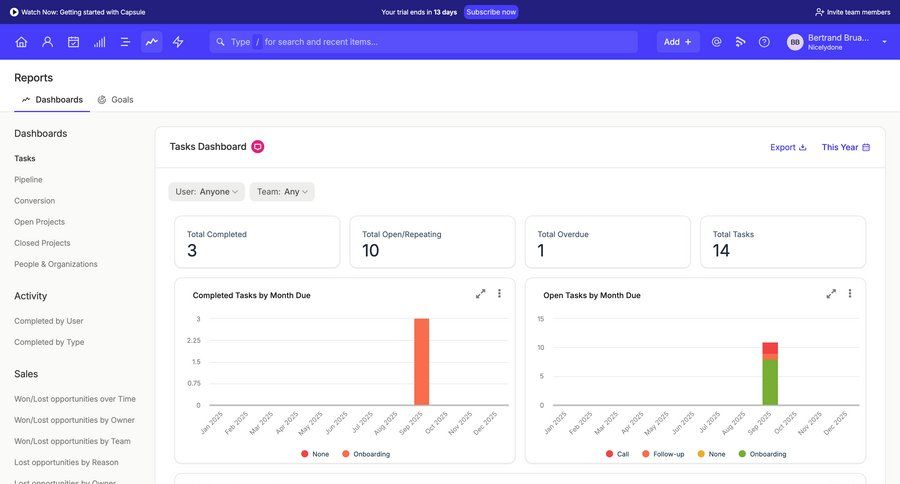Open the User: Anyone filter dropdown
This screenshot has width=900, height=484.
point(207,192)
